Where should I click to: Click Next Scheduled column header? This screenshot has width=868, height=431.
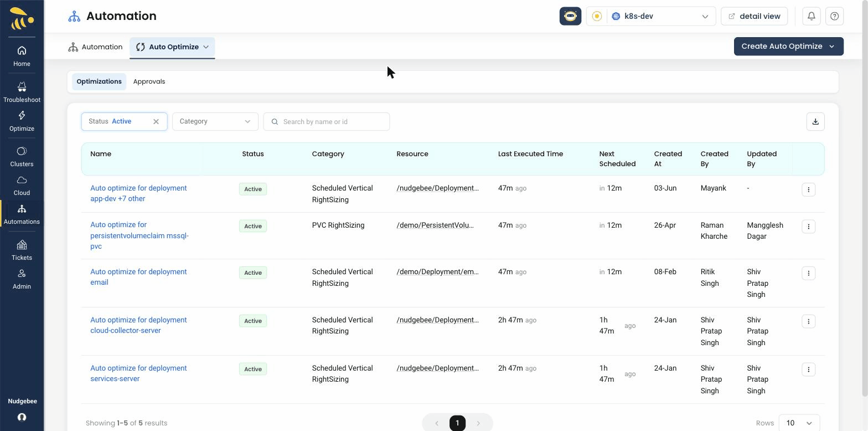pos(617,159)
